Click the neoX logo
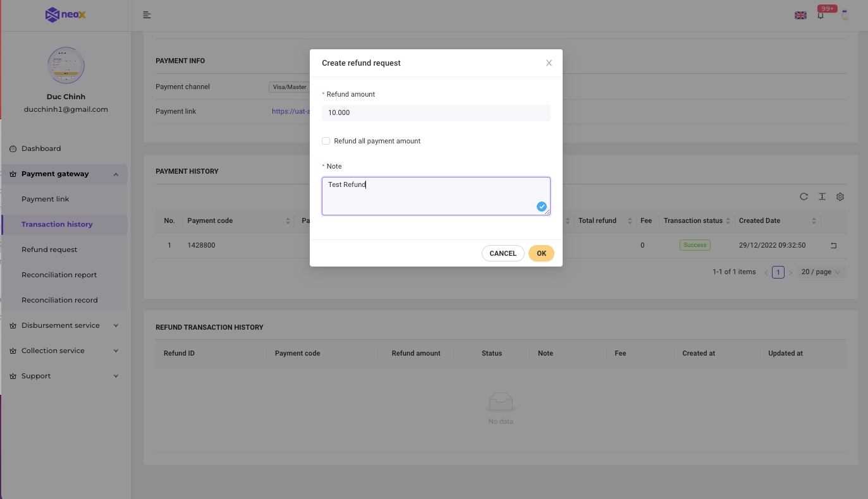The image size is (868, 499). click(x=66, y=15)
